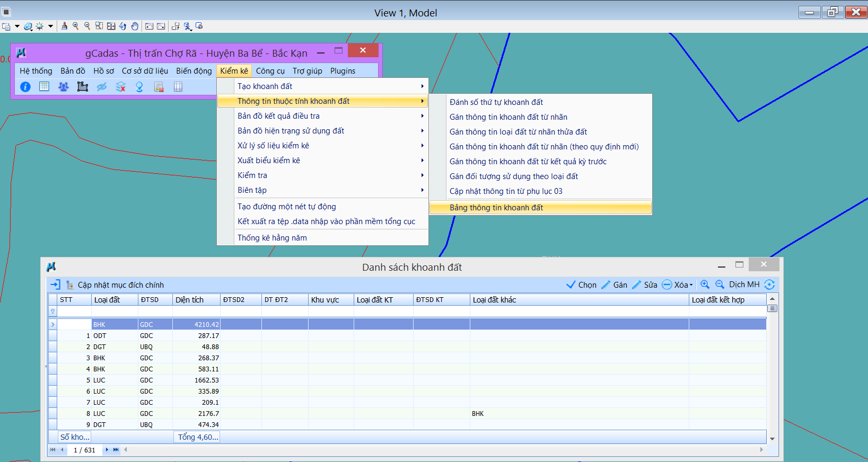Click the location pin icon in gCadas toolbar
The image size is (868, 462).
[139, 87]
